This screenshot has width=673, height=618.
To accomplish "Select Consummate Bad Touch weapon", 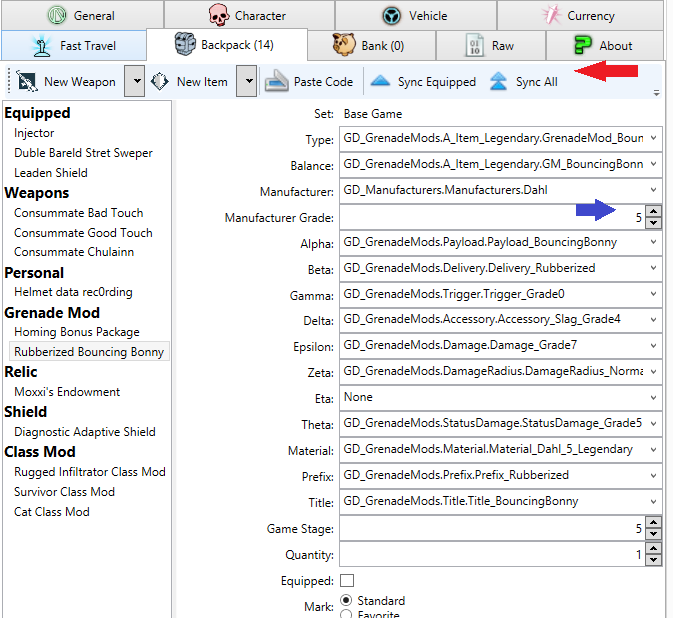I will 79,213.
